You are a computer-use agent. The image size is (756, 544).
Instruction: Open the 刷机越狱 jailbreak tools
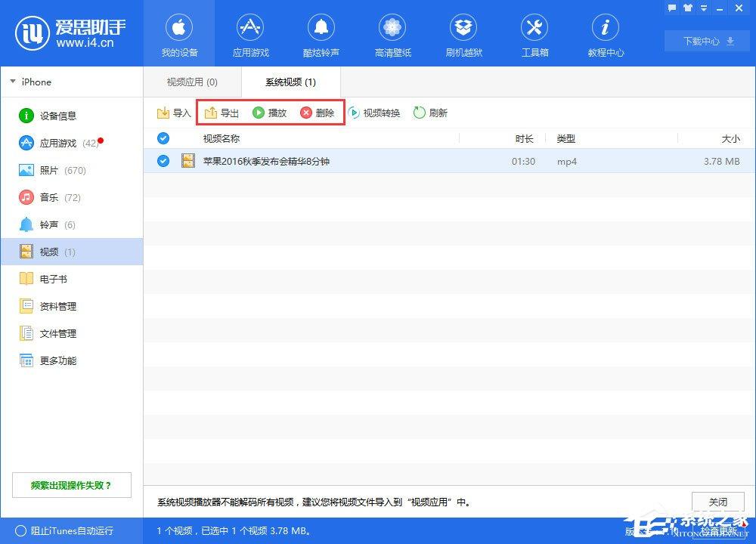(463, 34)
